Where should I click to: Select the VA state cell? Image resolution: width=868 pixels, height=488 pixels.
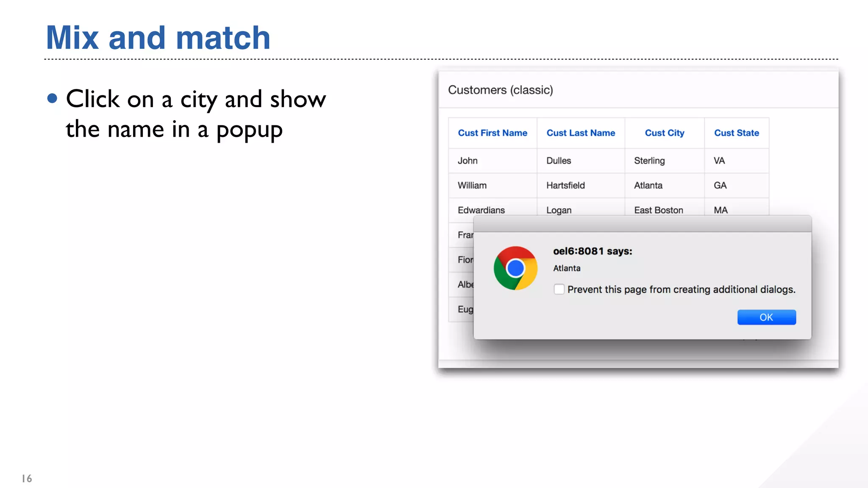(x=737, y=161)
